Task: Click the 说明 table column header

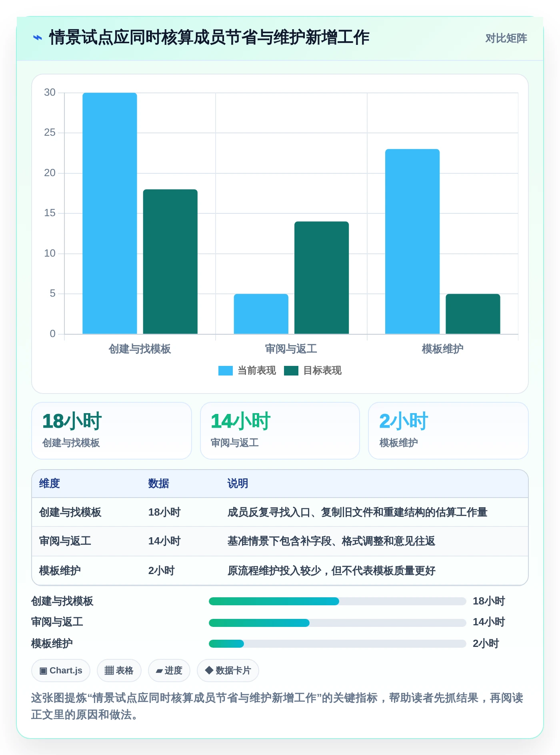Action: tap(238, 484)
